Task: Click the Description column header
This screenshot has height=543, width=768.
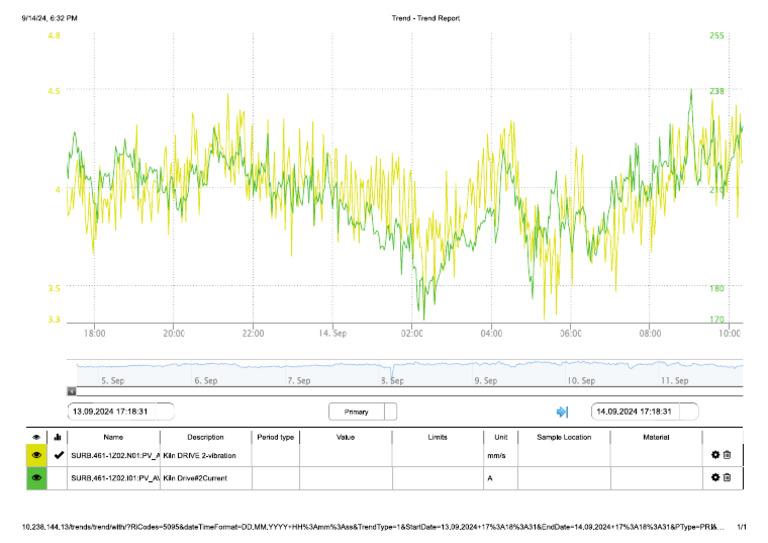Action: pos(205,437)
